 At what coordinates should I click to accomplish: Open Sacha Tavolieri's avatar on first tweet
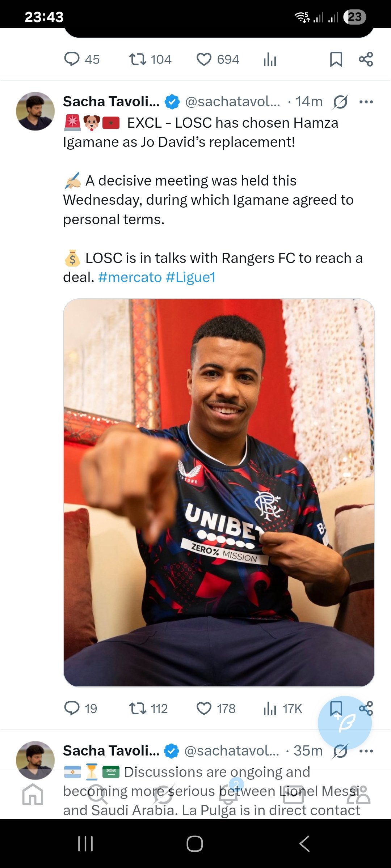(35, 111)
